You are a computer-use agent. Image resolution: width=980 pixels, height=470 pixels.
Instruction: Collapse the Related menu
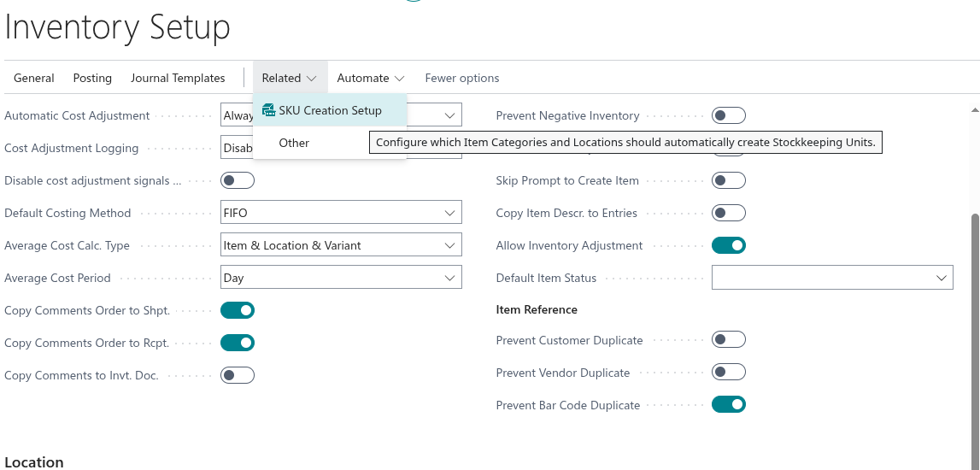pyautogui.click(x=289, y=78)
